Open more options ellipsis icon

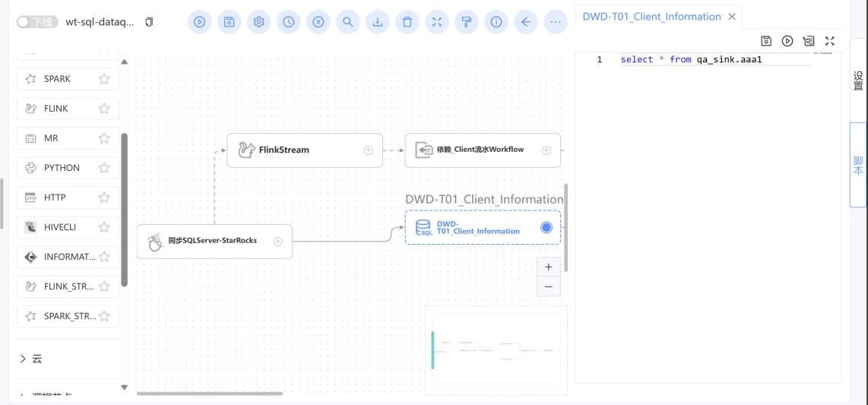[x=556, y=22]
